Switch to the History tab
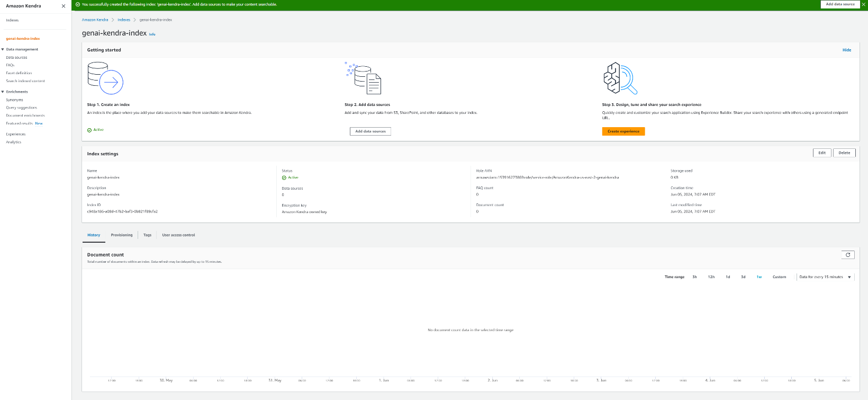This screenshot has width=868, height=400. coord(94,235)
